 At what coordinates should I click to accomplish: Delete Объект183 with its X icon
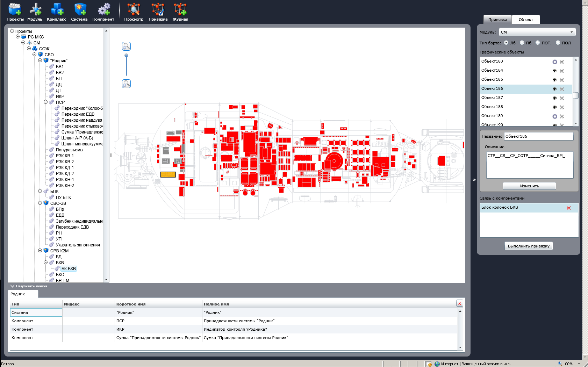tap(562, 62)
